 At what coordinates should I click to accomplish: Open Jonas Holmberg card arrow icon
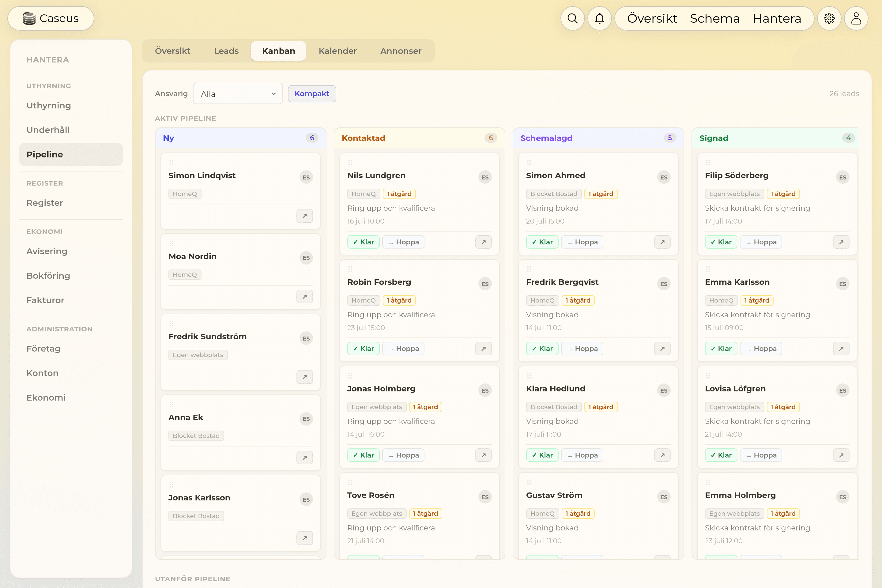point(483,455)
